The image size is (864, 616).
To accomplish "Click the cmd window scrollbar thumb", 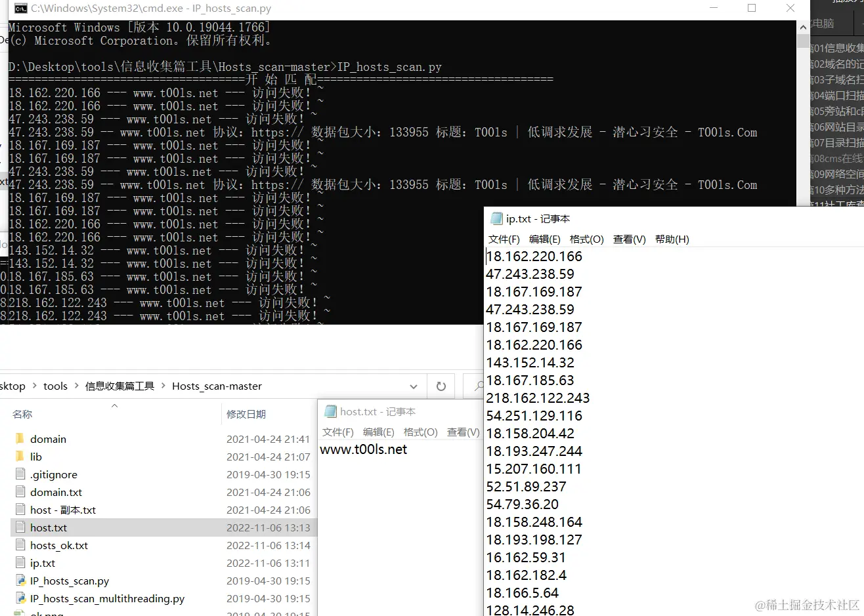I will click(x=803, y=41).
